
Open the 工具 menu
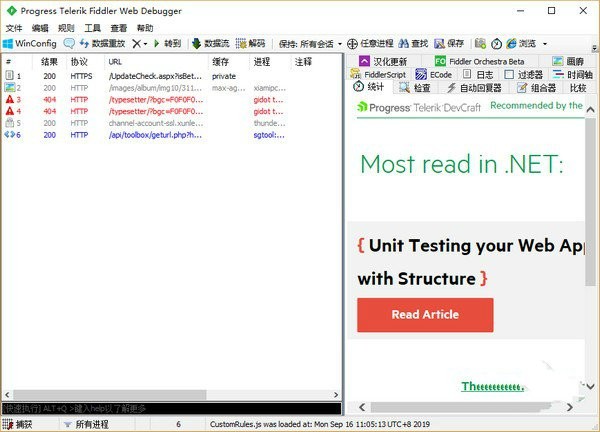coord(92,28)
